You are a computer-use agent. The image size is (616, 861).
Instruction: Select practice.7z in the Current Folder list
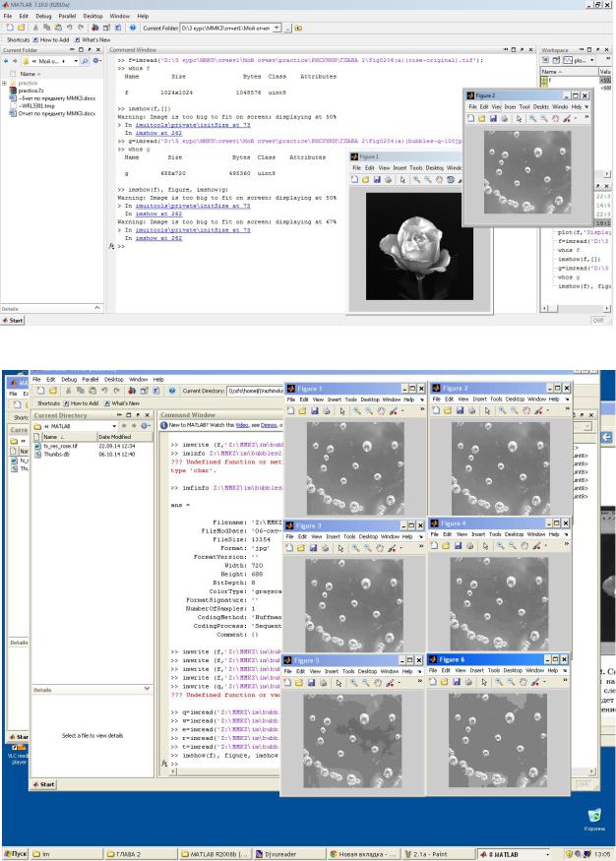tap(31, 91)
